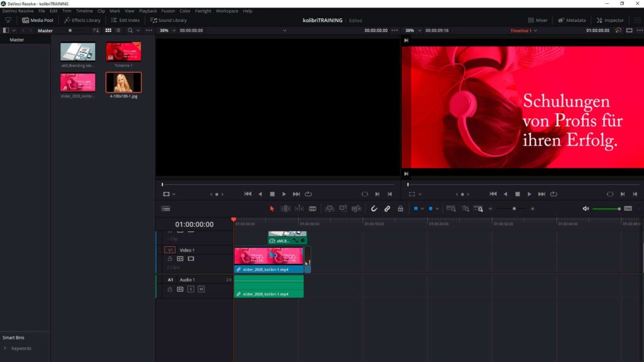
Task: Open the Media Pool panel
Action: pyautogui.click(x=37, y=20)
